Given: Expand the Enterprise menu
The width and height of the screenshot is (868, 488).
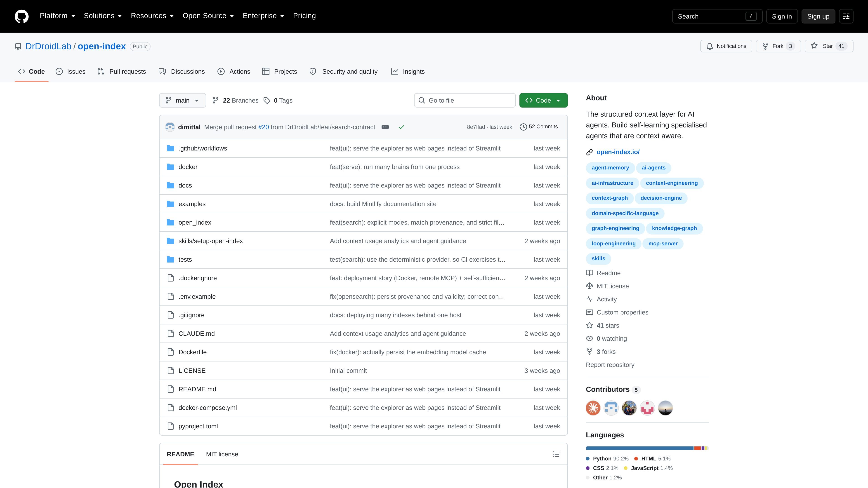Looking at the screenshot, I should (264, 16).
